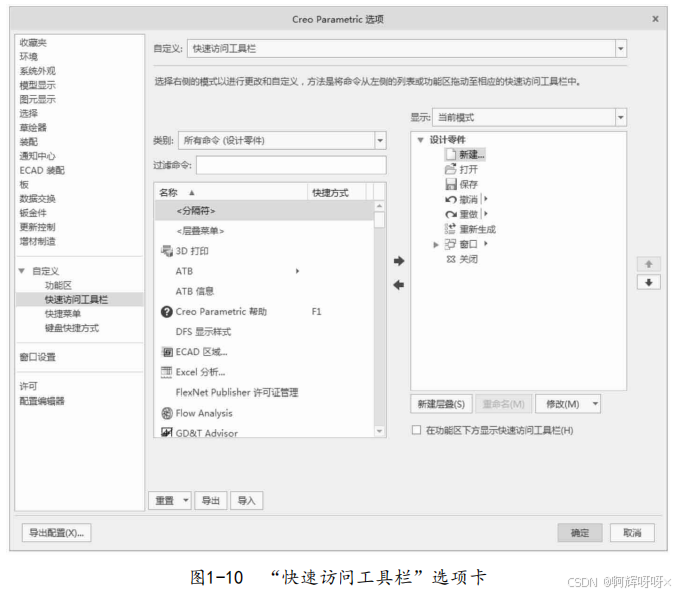The width and height of the screenshot is (679, 596).
Task: Collapse the 设计零件 tree node
Action: [420, 140]
